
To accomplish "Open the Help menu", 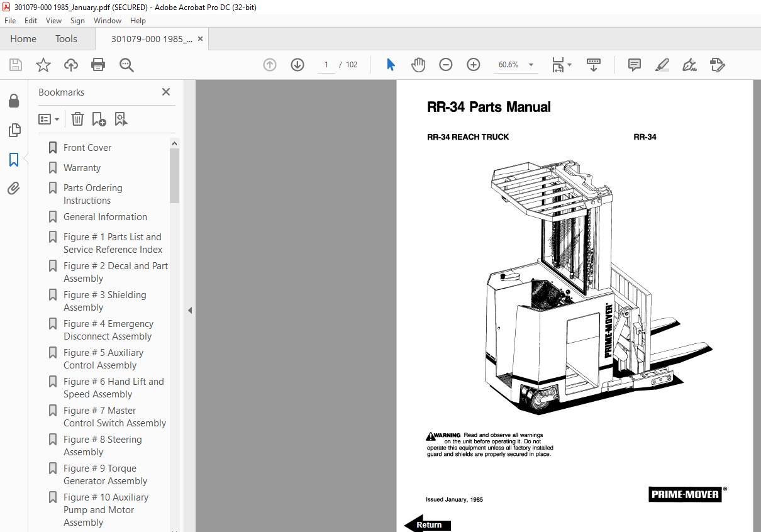I will point(138,21).
